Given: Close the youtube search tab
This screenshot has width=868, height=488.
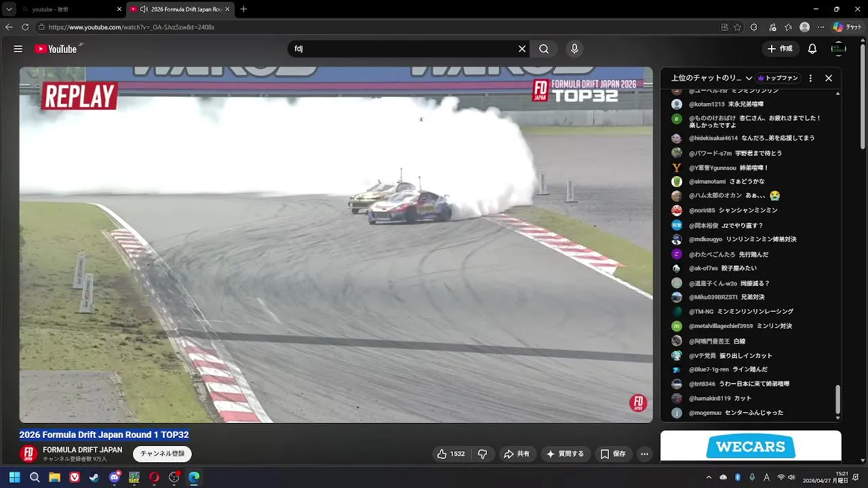Looking at the screenshot, I should 119,9.
